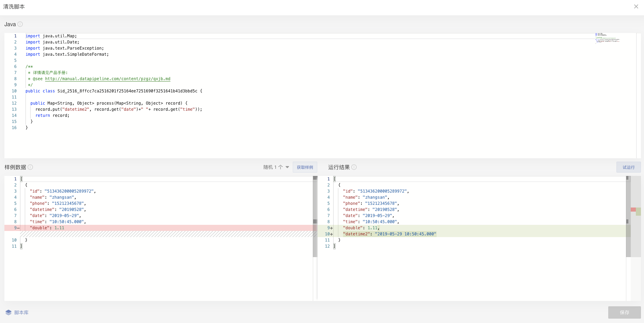
Task: Click the 保存 button
Action: [624, 312]
